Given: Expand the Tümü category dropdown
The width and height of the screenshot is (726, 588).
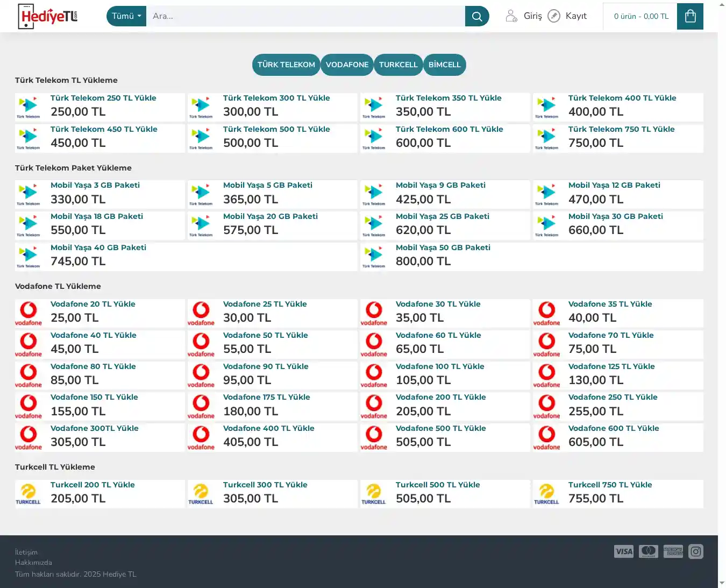Looking at the screenshot, I should 126,16.
